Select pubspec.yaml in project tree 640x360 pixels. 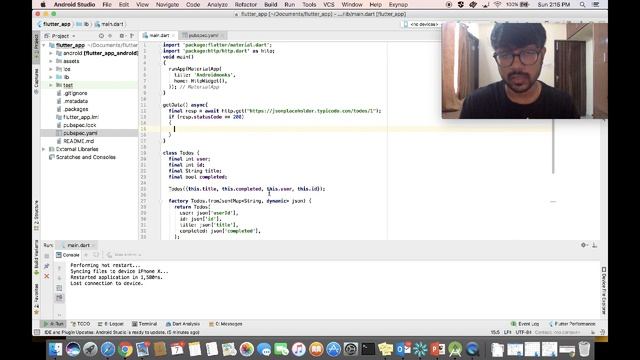(x=80, y=133)
